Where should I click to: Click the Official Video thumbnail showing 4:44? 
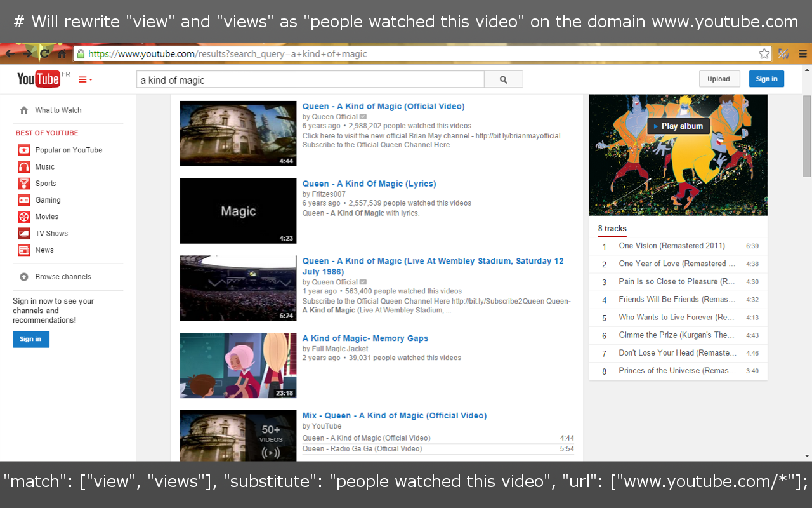point(238,133)
